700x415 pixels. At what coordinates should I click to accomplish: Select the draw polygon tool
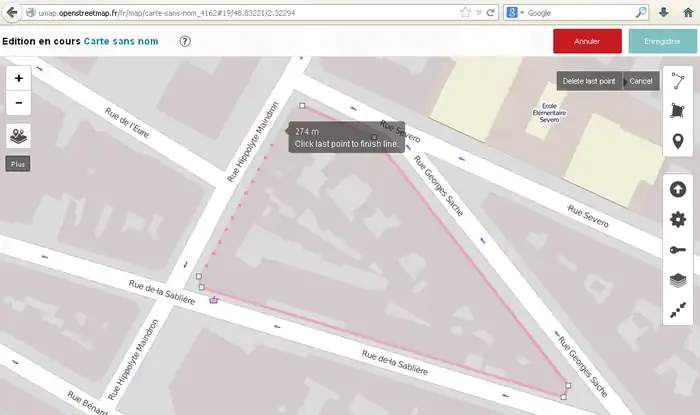(677, 111)
